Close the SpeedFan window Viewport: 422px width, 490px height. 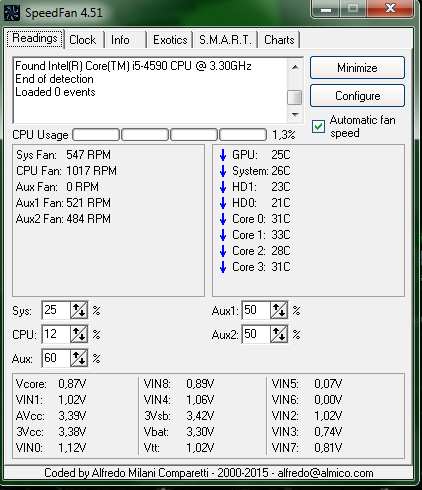[390, 8]
